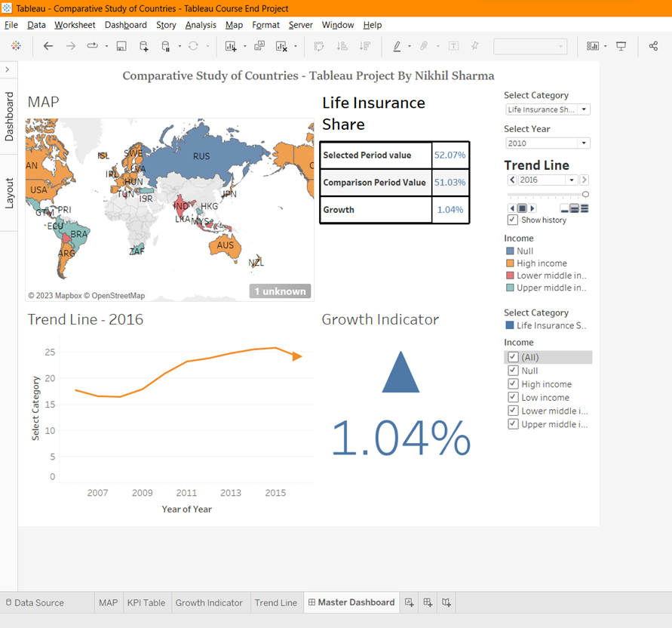Expand the 2016 year dropdown in Trend Line

[x=571, y=180]
